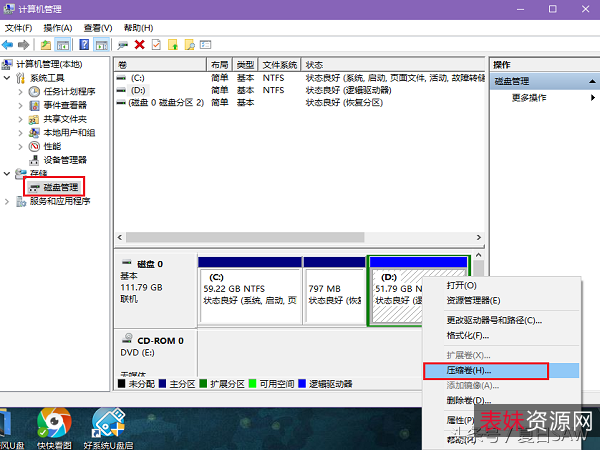
Task: Toggle the Show/Hide Action Pane icon
Action: (x=102, y=45)
